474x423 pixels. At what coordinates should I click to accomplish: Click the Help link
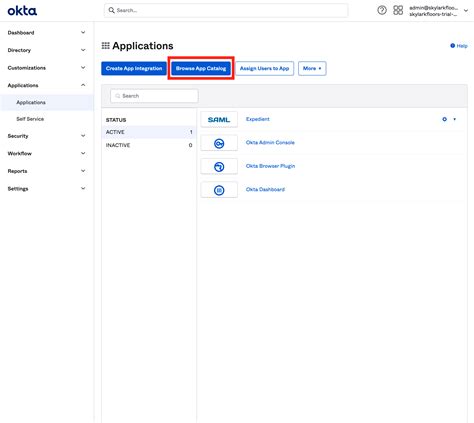459,46
